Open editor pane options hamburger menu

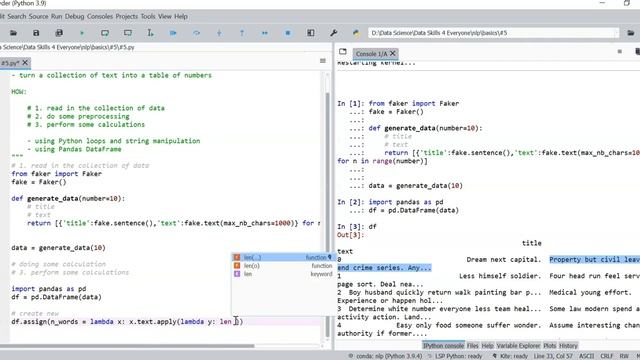[323, 61]
